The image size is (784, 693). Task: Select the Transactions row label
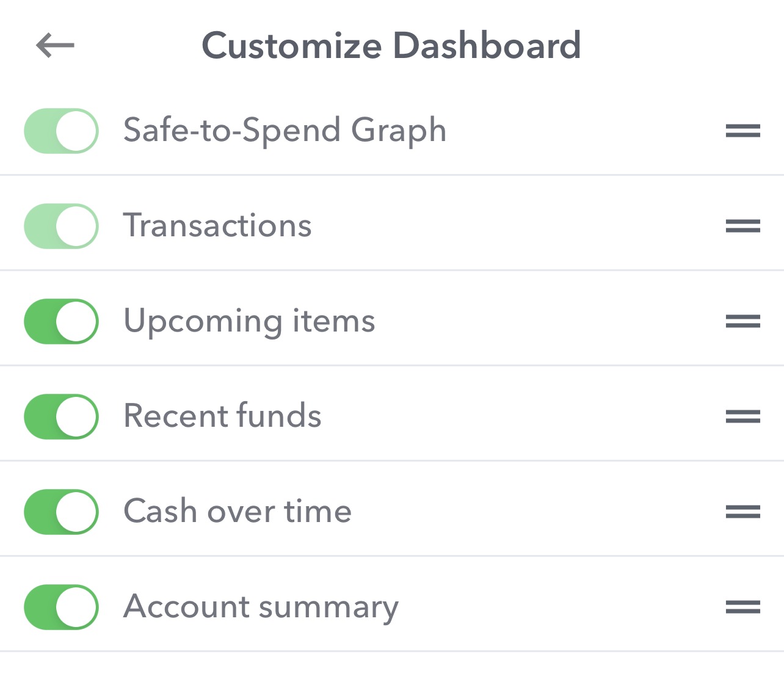pos(217,226)
